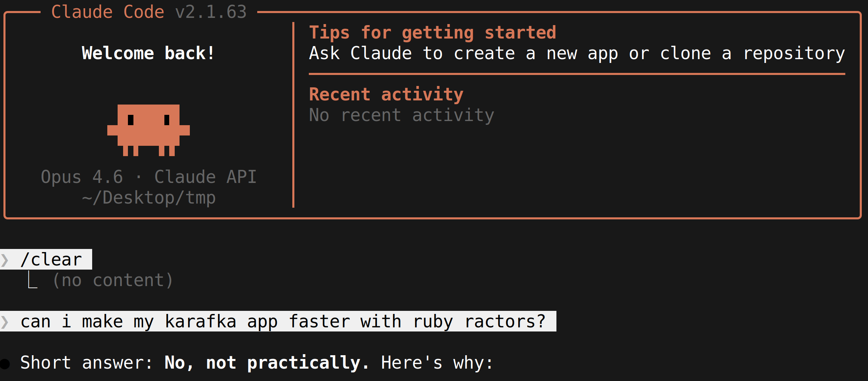Click the '/clear' command entry

click(x=51, y=260)
